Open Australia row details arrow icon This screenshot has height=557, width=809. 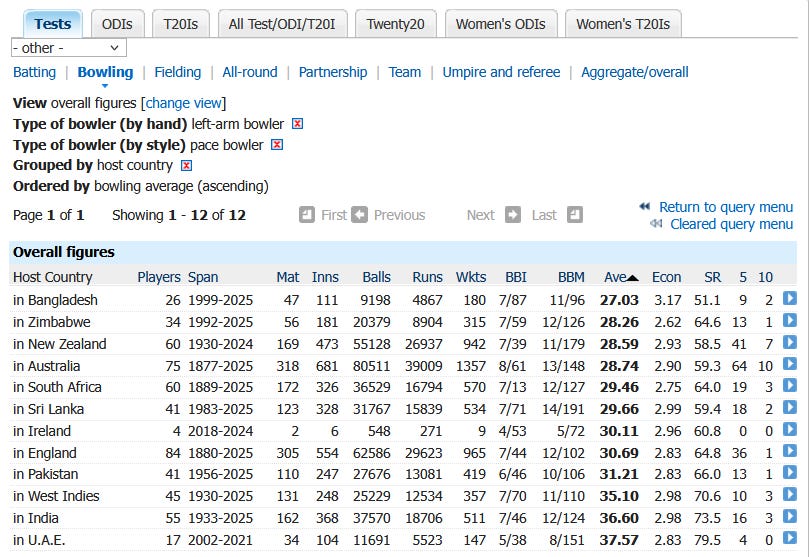click(x=789, y=364)
